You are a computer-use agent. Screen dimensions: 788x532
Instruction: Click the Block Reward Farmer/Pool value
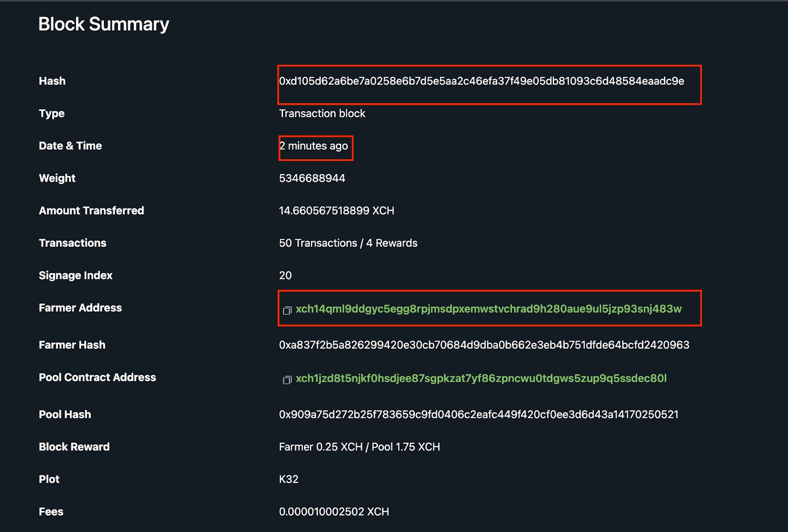tap(360, 447)
